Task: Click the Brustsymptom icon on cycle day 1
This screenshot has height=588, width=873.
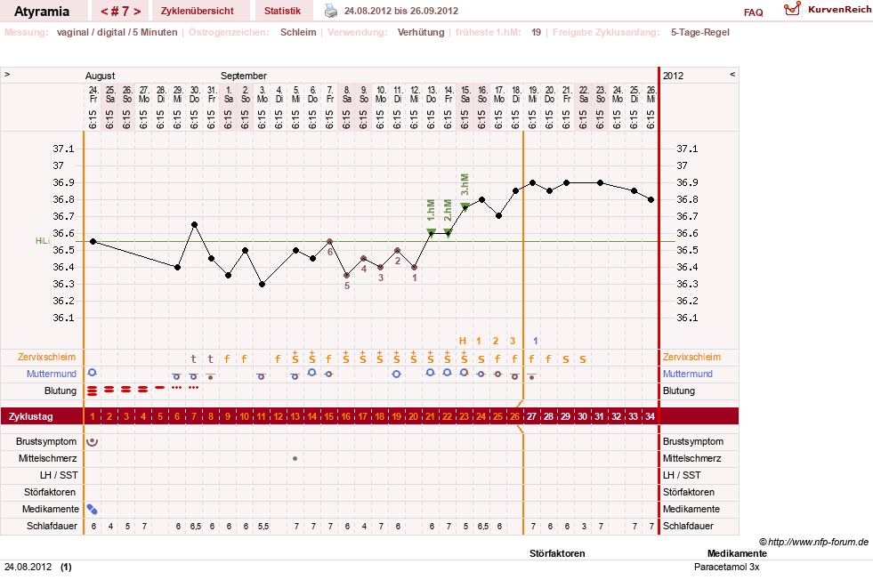Action: pyautogui.click(x=93, y=442)
